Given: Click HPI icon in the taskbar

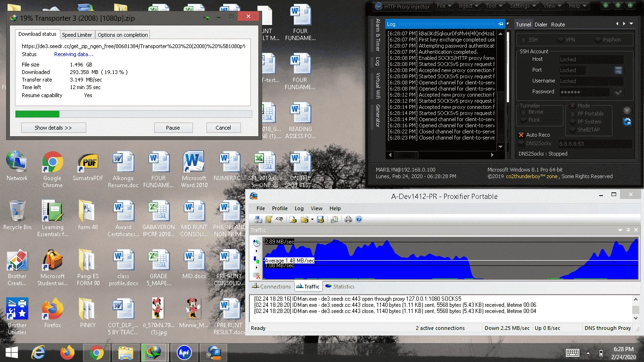Looking at the screenshot, I should tap(184, 352).
